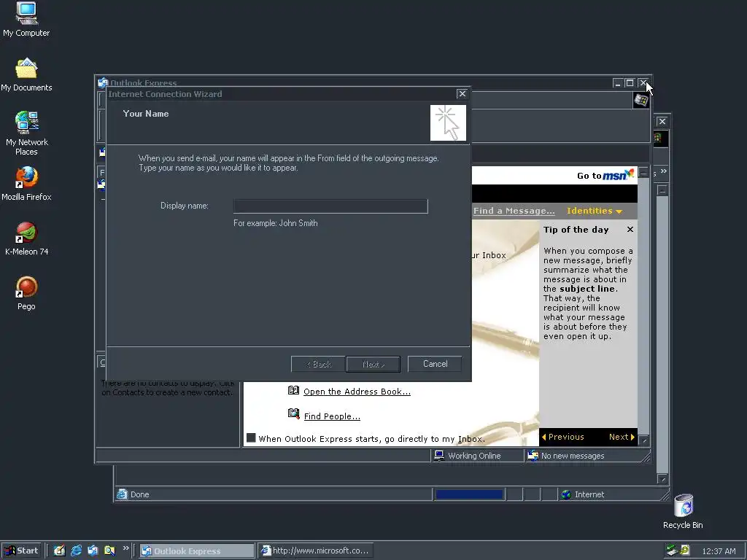Click scroll down arrow in Outlook Express pane
747x560 pixels.
643,440
